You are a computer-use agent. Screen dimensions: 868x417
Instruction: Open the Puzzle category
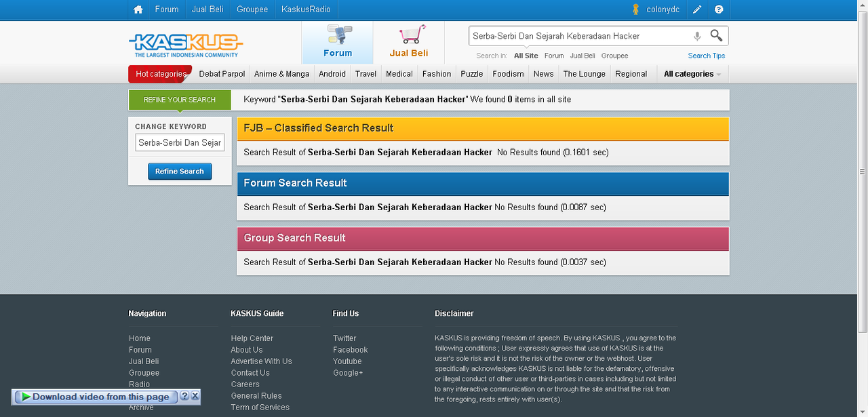(x=472, y=74)
